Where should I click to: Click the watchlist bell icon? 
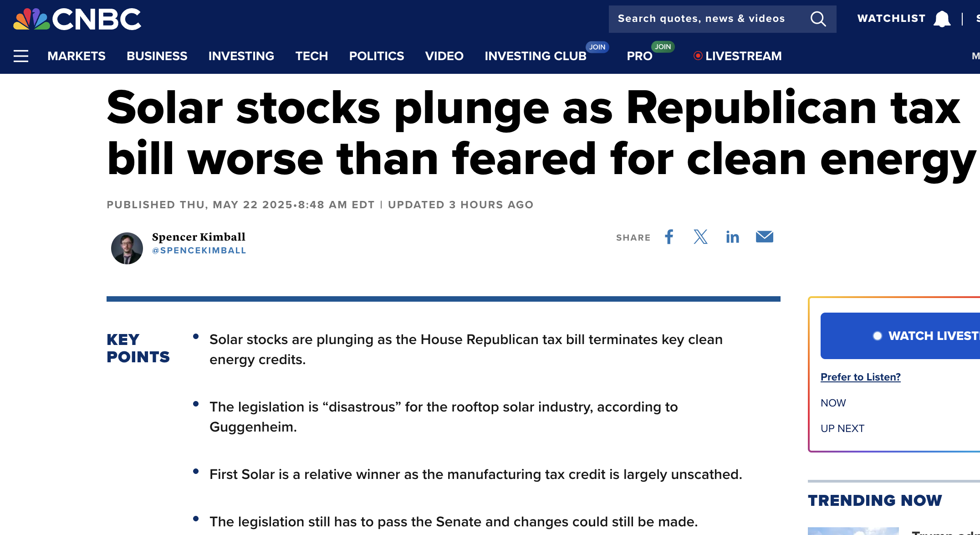click(x=942, y=19)
